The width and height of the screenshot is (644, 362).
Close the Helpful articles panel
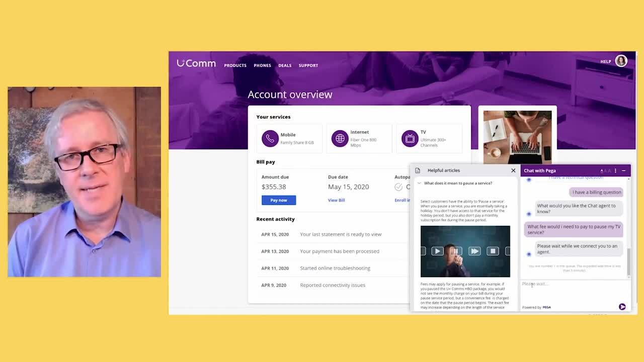(x=513, y=170)
